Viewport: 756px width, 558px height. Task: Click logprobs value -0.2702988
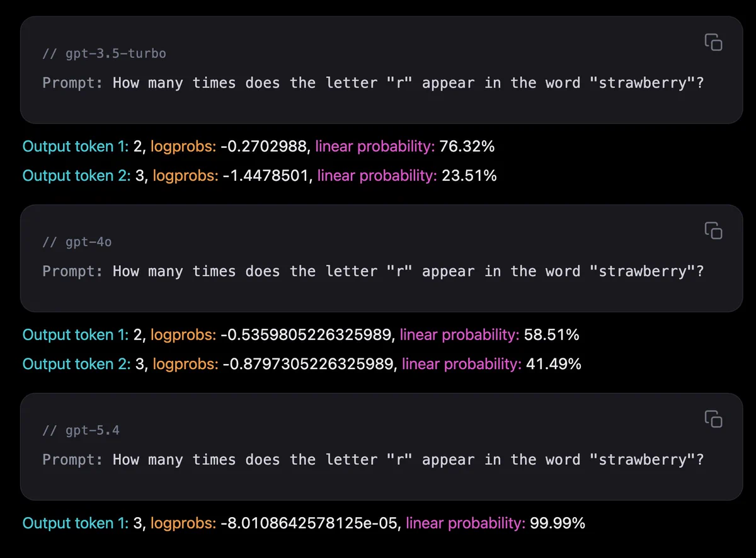click(x=265, y=147)
